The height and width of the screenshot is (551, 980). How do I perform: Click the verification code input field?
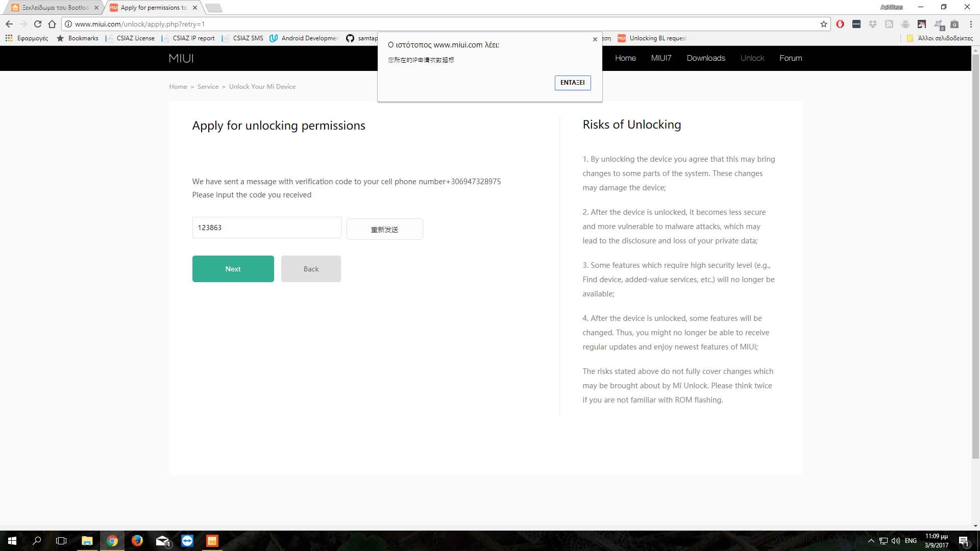coord(266,228)
